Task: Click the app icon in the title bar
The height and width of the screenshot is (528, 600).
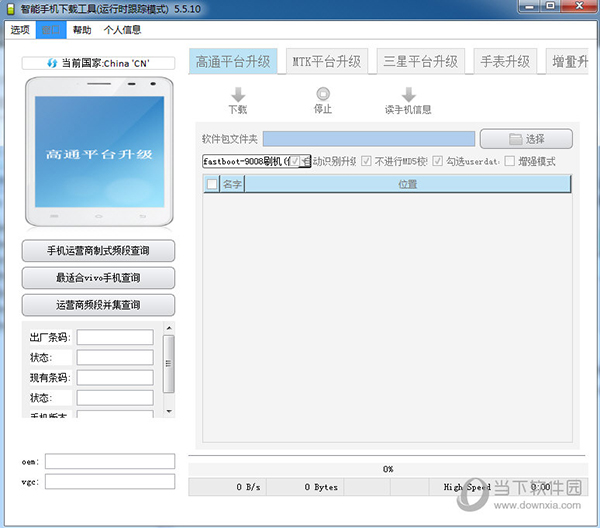Action: [11, 8]
